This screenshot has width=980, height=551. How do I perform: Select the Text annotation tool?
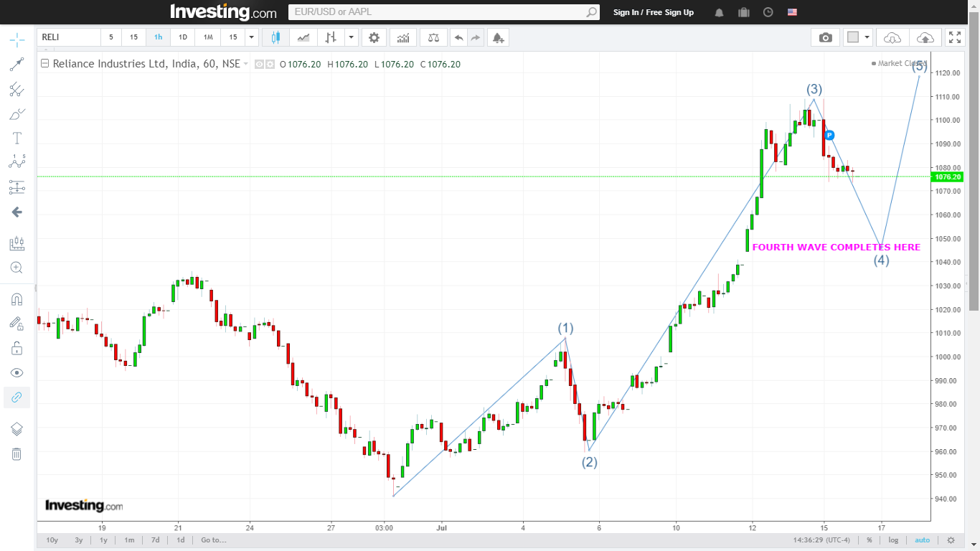click(17, 138)
